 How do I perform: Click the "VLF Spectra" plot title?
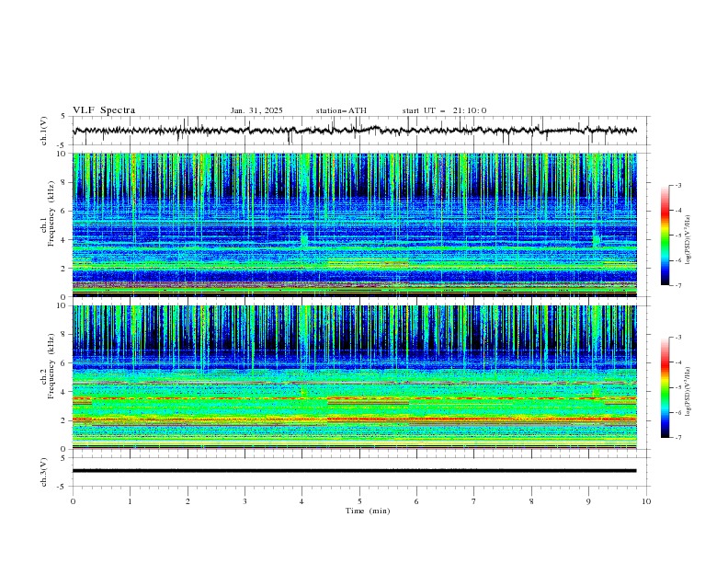[104, 110]
